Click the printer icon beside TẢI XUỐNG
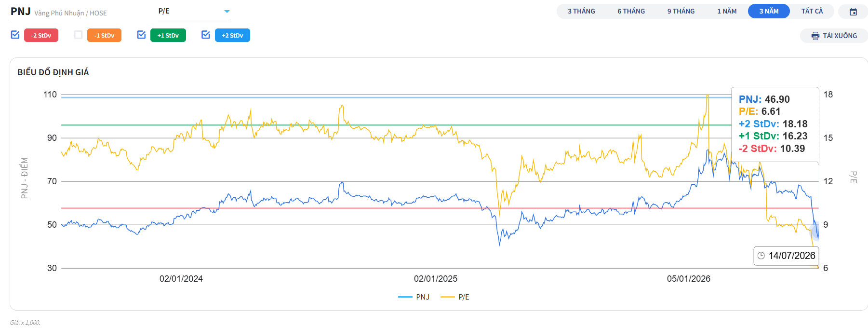This screenshot has height=328, width=868. pyautogui.click(x=815, y=36)
